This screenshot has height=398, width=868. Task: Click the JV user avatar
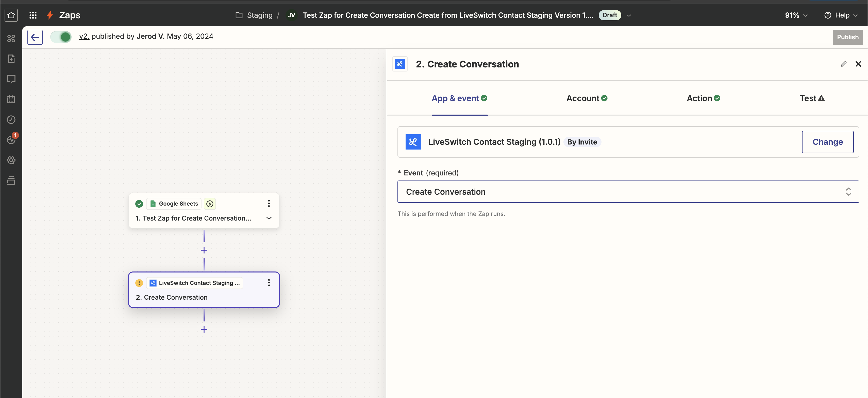point(291,15)
